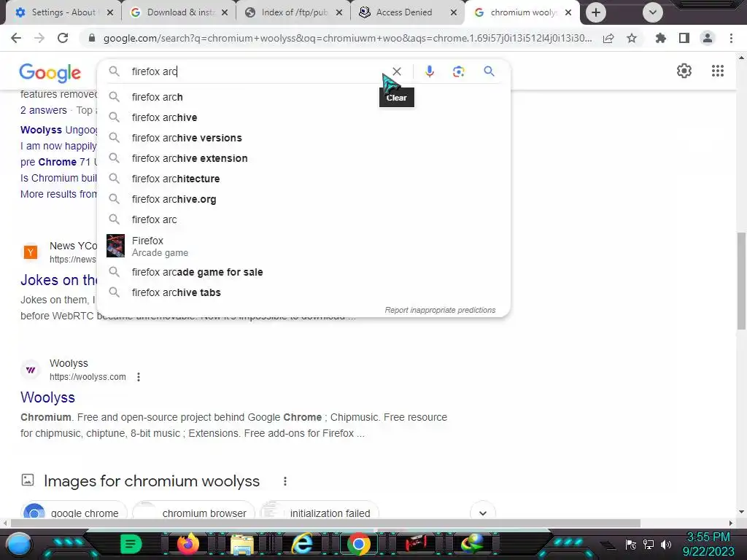Select suggestion 'firefox archive tabs'

point(303,293)
